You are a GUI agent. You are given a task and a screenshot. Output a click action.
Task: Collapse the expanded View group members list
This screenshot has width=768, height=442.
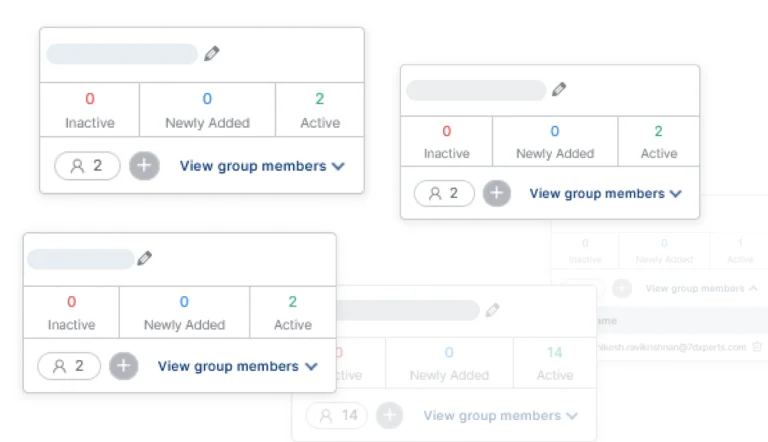click(701, 288)
